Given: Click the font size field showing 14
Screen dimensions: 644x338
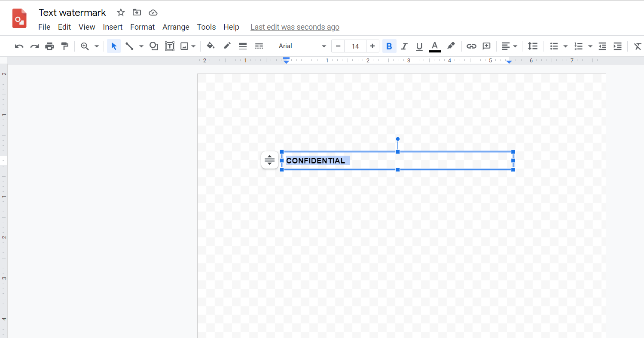Looking at the screenshot, I should coord(355,46).
